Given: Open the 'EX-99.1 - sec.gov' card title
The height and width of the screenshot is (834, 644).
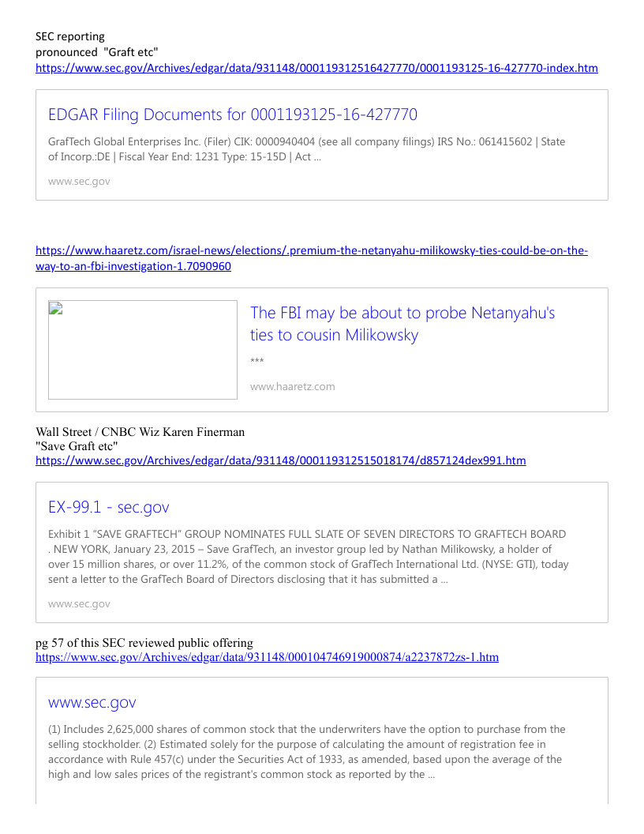Looking at the screenshot, I should point(109,507).
